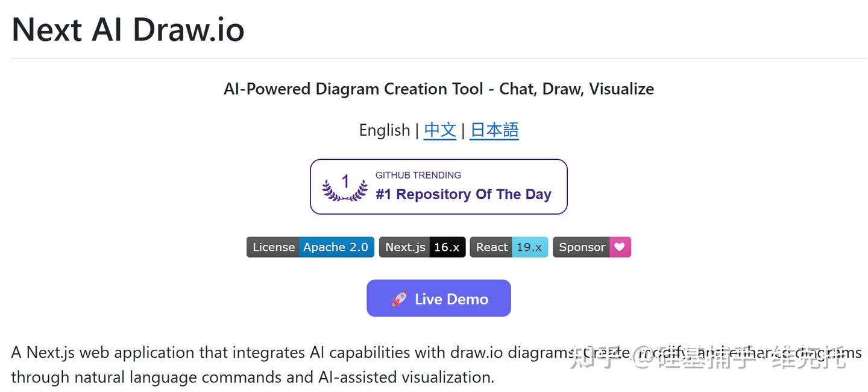Click the tagline about Chat, Draw, Visualize
Image resolution: width=868 pixels, height=392 pixels.
(439, 89)
